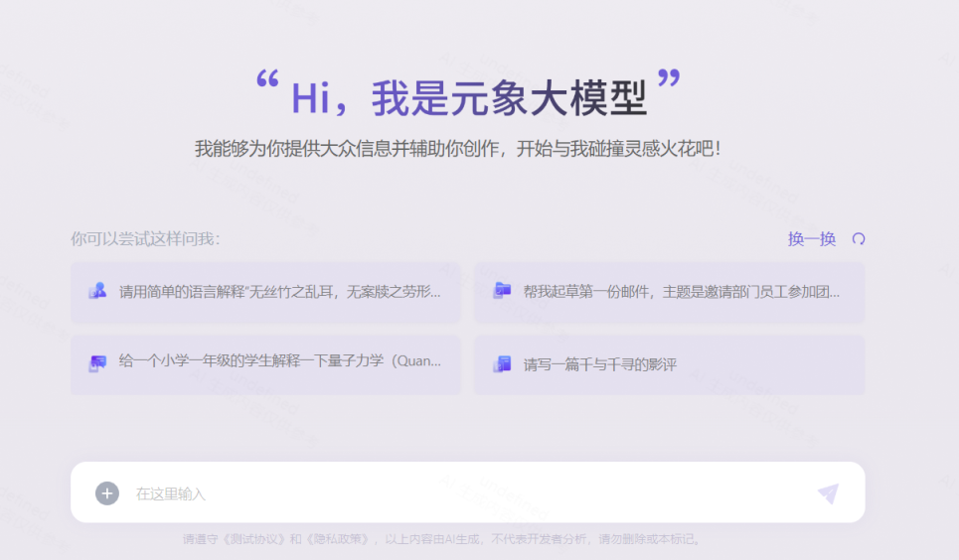The image size is (959, 560).
Task: Click the circular refresh icon beside 换一换
Action: 859,239
